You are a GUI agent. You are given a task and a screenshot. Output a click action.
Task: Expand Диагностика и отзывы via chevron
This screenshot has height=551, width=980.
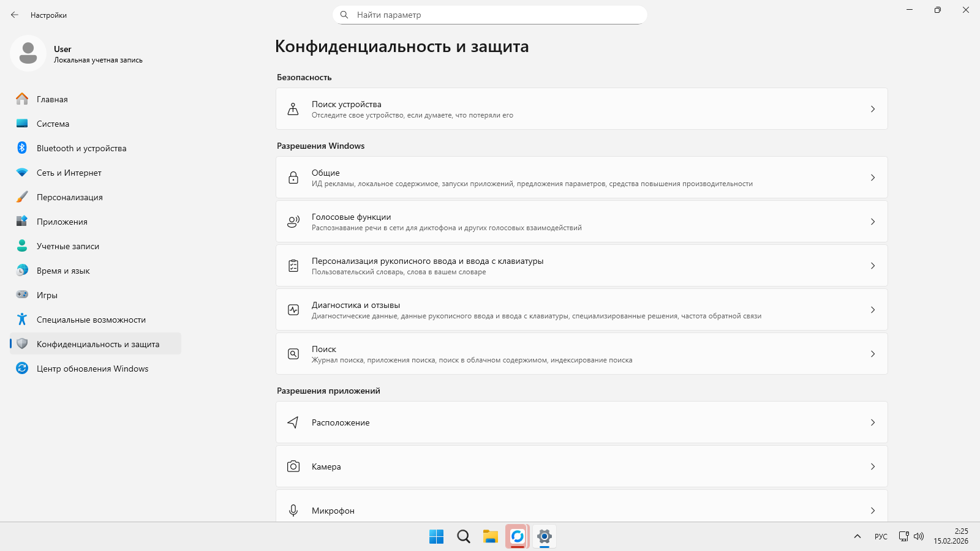point(873,310)
